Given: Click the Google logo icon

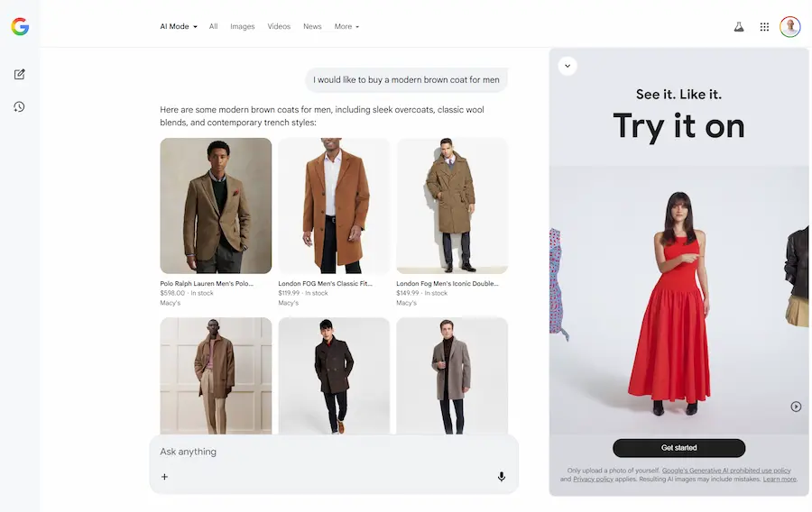Looking at the screenshot, I should (x=20, y=27).
